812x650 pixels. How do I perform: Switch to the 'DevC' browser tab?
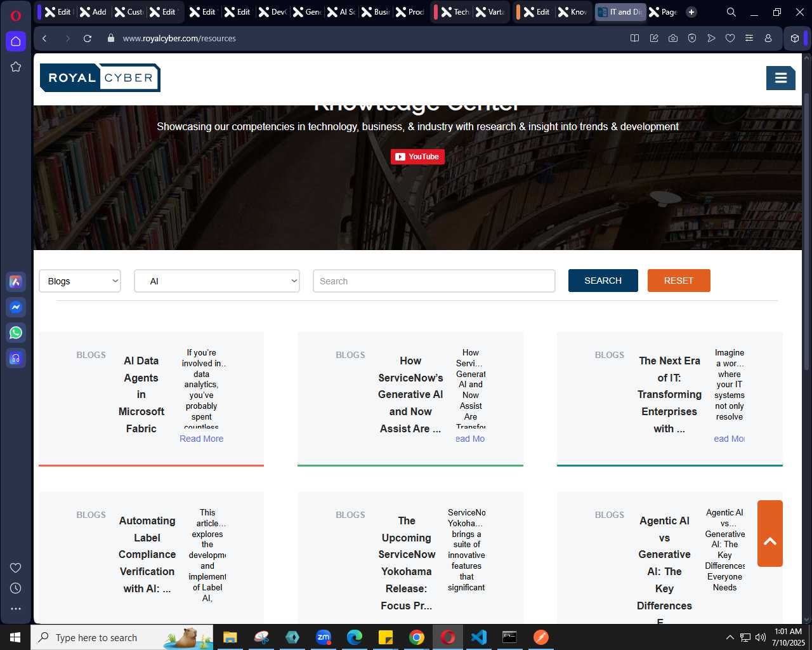[273, 12]
